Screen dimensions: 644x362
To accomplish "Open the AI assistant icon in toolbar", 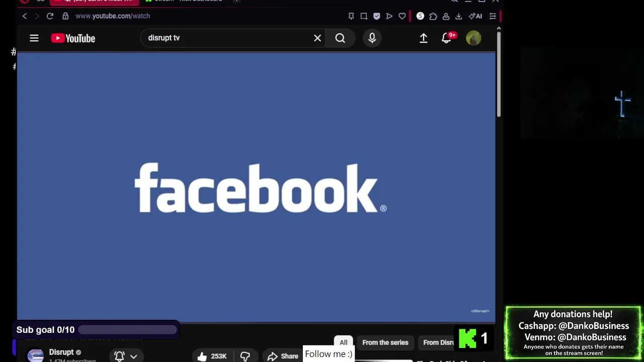I will click(x=475, y=16).
